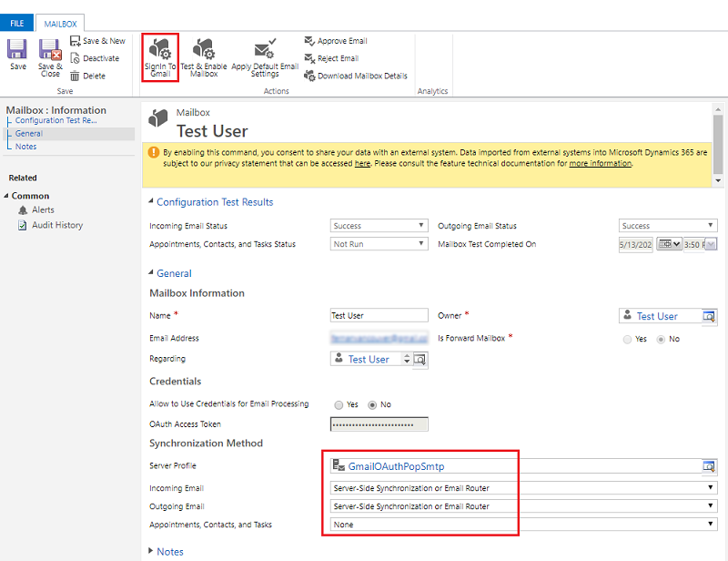The height and width of the screenshot is (561, 728).
Task: Open Appointments, Contacts, and Tasks Status dropdown
Action: click(379, 244)
